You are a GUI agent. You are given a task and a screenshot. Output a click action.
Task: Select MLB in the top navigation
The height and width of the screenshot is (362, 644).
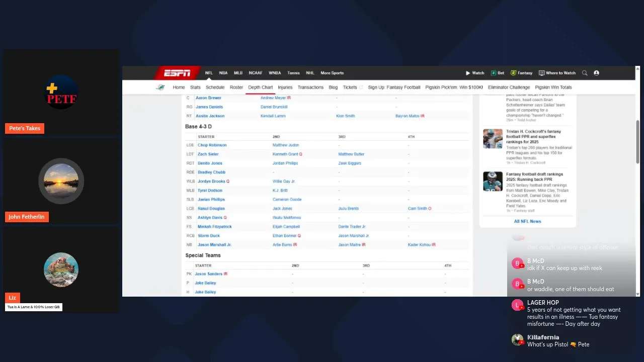(238, 73)
